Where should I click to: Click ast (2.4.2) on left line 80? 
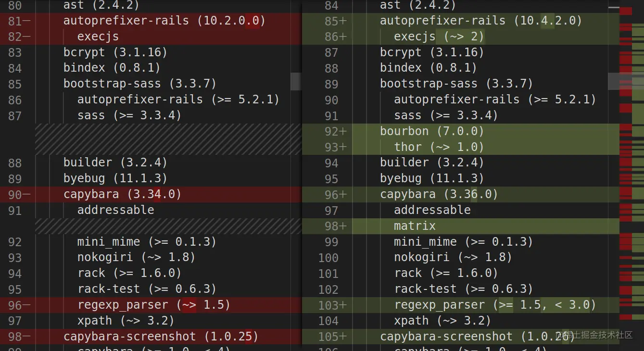[x=101, y=5]
